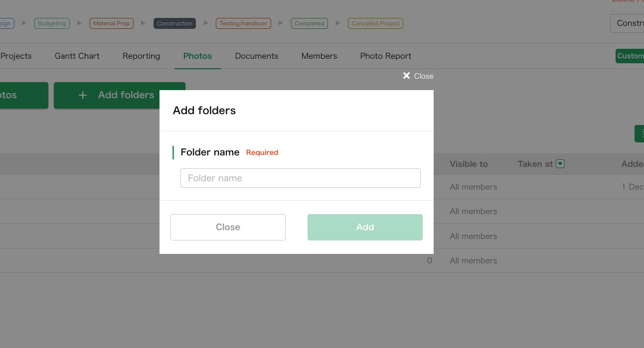Go to the Members tab
The image size is (644, 348).
(x=319, y=56)
